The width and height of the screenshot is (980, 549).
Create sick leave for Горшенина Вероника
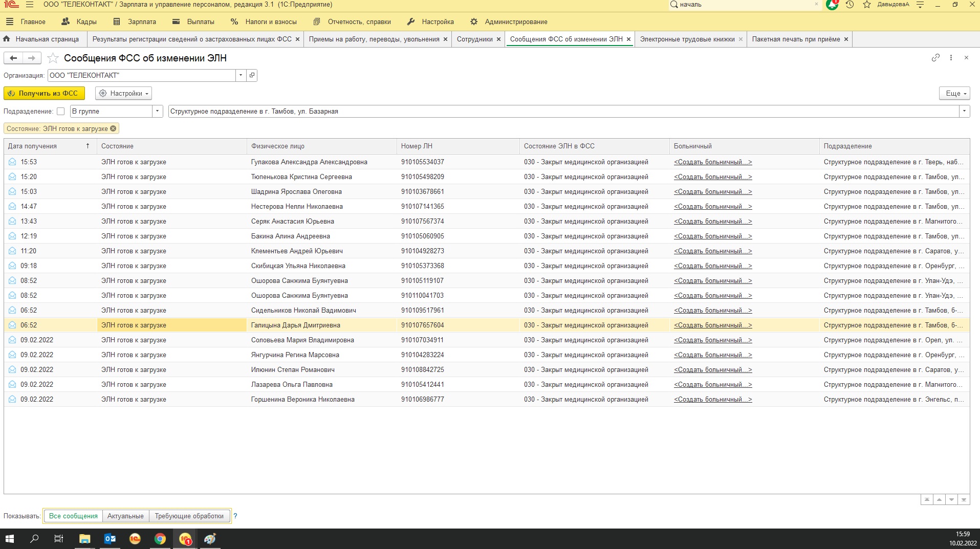click(x=713, y=400)
